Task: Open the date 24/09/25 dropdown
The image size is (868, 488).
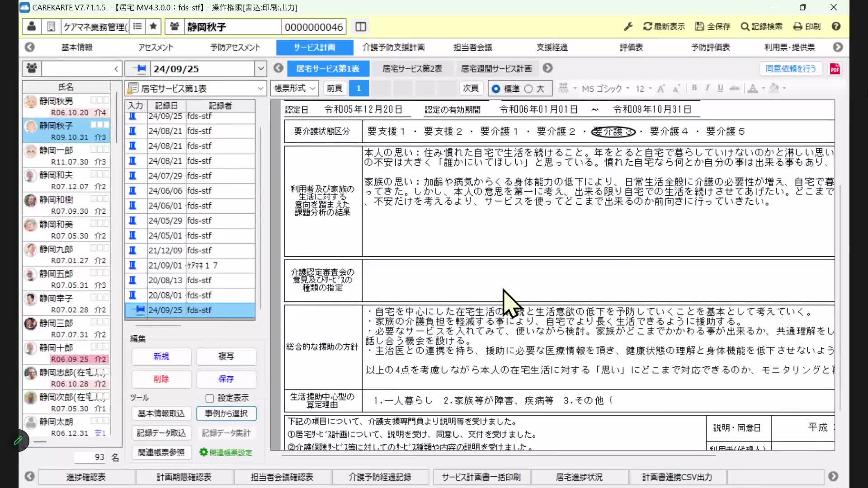Action: click(261, 69)
